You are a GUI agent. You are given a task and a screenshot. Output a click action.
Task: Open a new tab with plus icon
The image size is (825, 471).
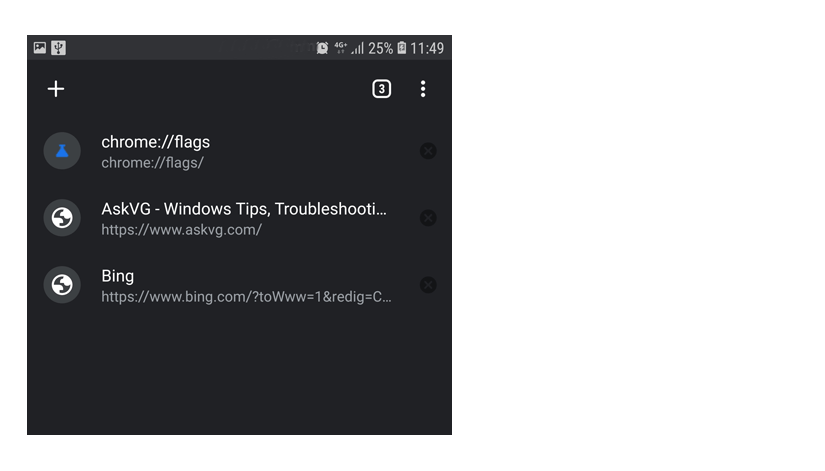click(x=56, y=89)
